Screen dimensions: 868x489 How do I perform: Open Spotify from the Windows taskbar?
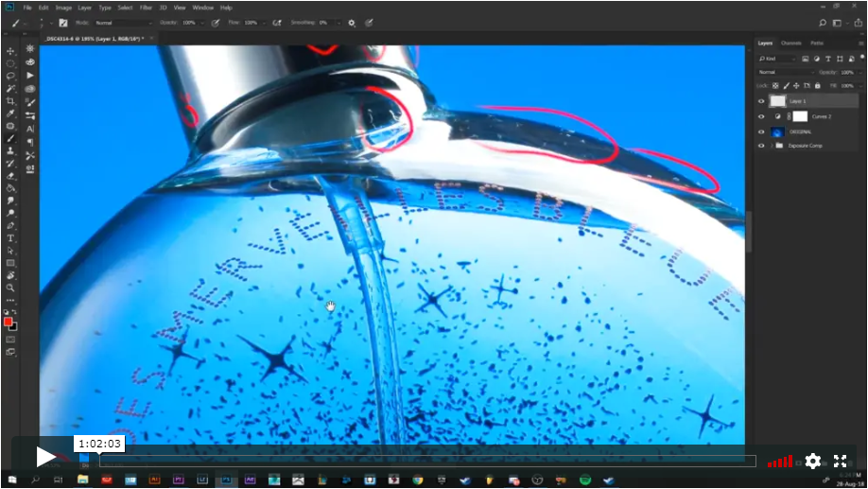[x=585, y=480]
